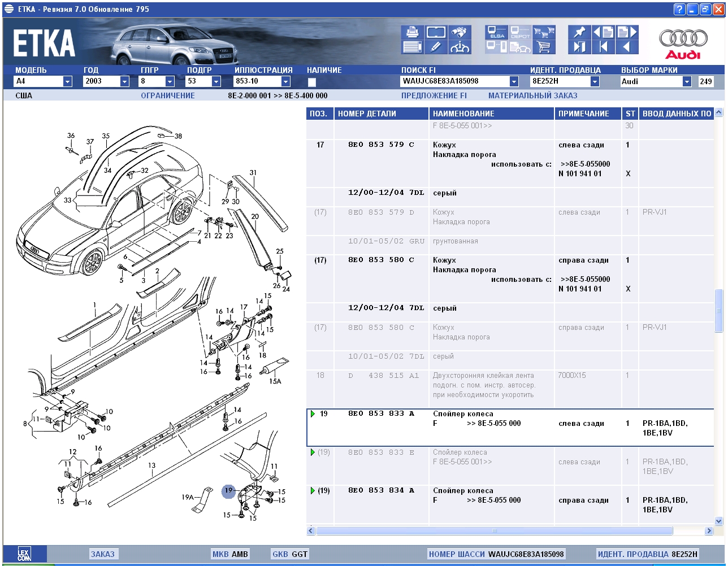Viewport: 728px width, 566px height.
Task: Click the exit door icon
Action: coord(579,47)
